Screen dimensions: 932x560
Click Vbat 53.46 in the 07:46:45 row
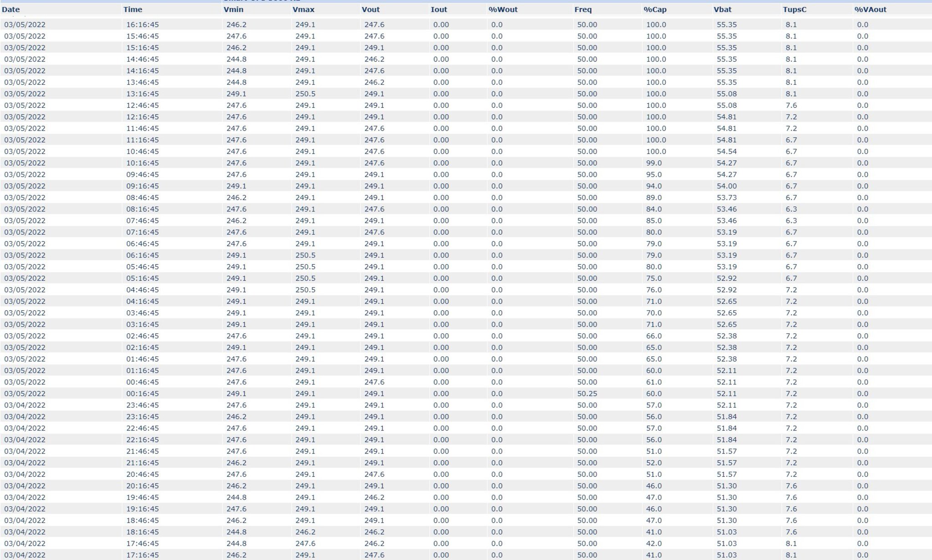tap(727, 221)
